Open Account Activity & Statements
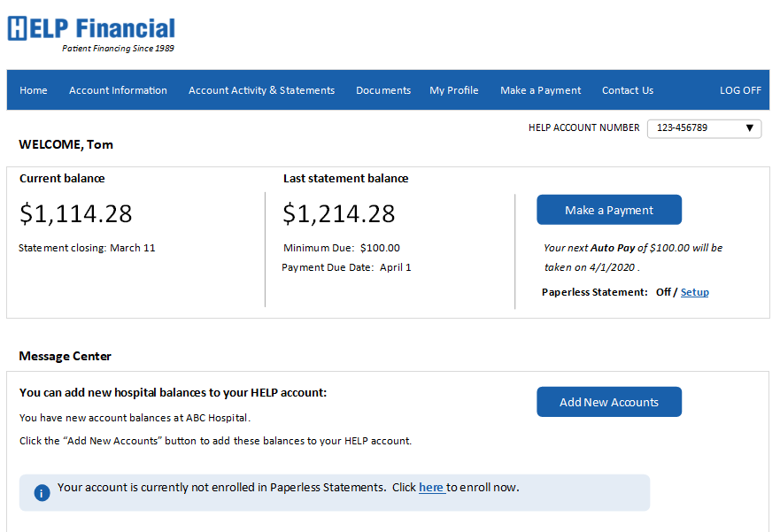The height and width of the screenshot is (532, 780). click(x=261, y=89)
